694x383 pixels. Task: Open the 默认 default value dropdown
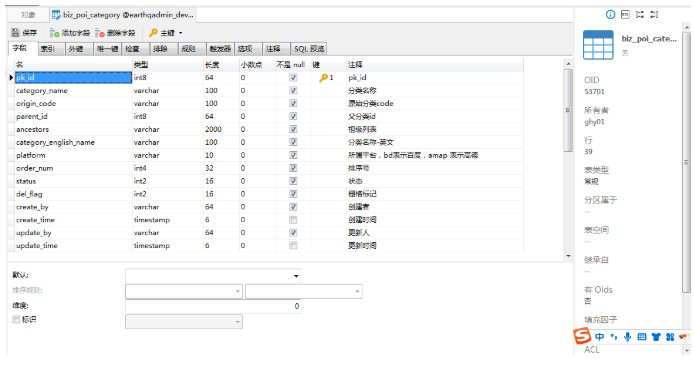296,276
